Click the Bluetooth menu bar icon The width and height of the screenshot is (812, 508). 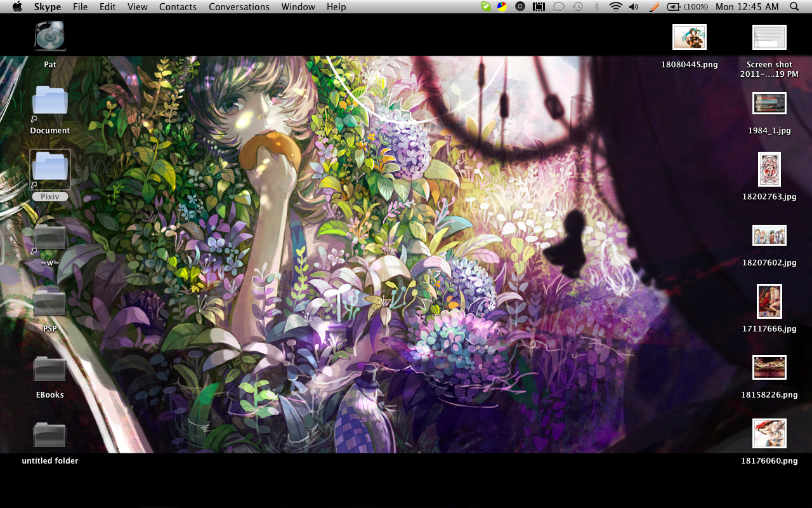pos(596,6)
